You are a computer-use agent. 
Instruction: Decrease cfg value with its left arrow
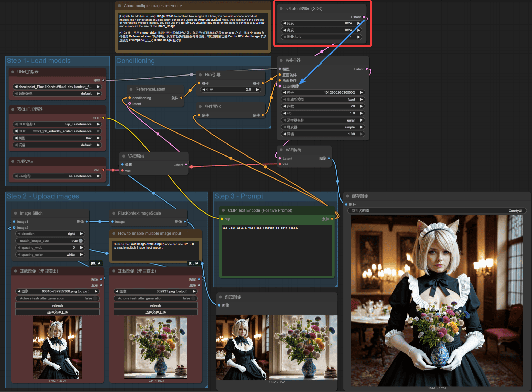coord(284,113)
